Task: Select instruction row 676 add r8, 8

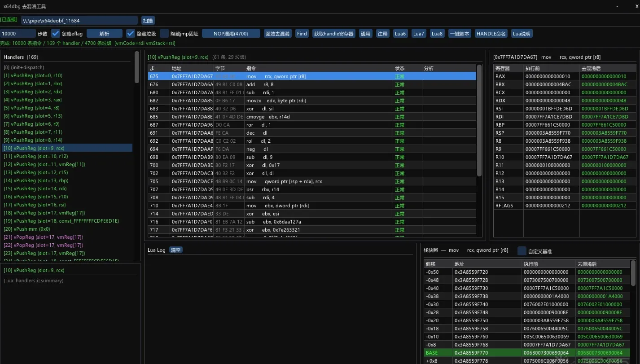Action: click(x=312, y=84)
